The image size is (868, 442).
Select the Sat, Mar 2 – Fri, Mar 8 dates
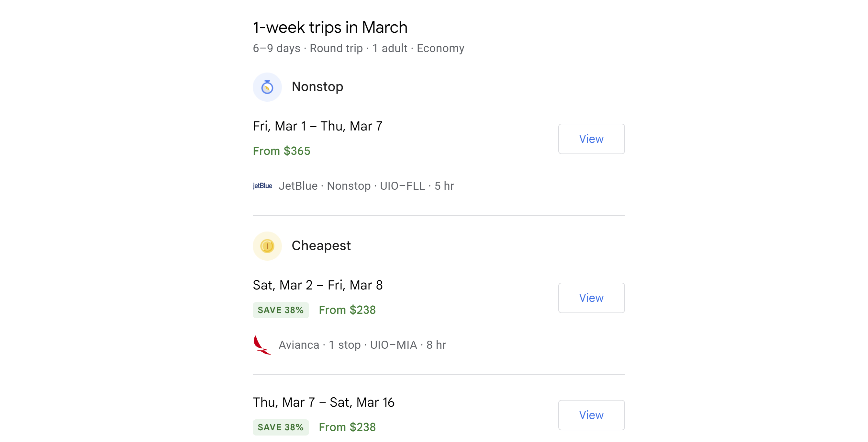point(317,285)
